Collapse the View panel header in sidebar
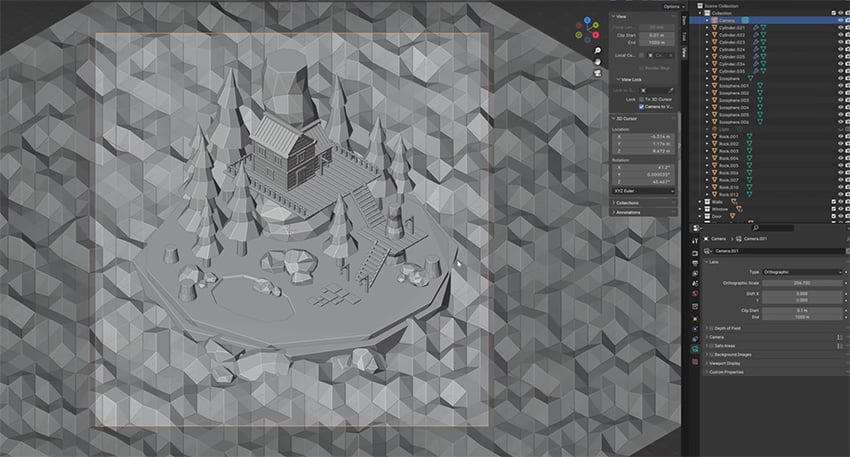 [620, 17]
